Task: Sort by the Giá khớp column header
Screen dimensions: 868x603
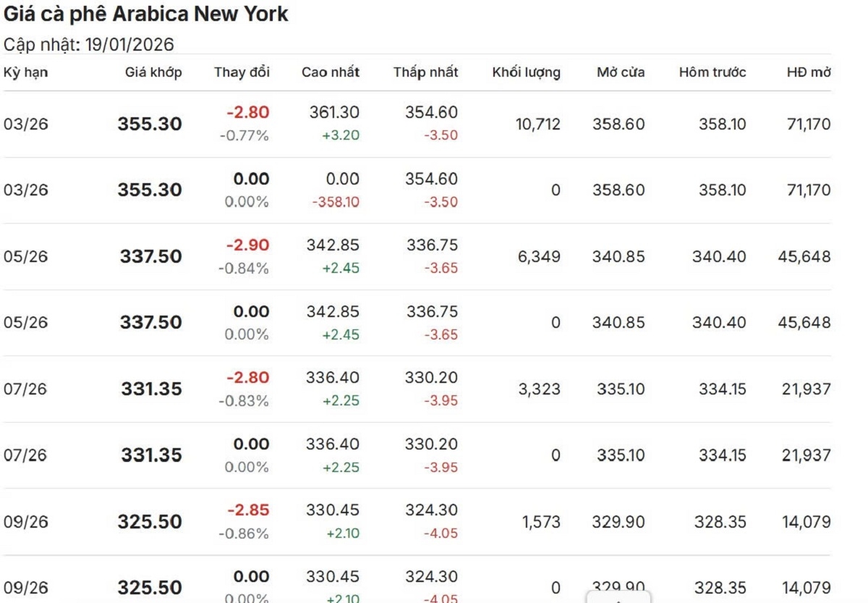Action: pyautogui.click(x=153, y=72)
